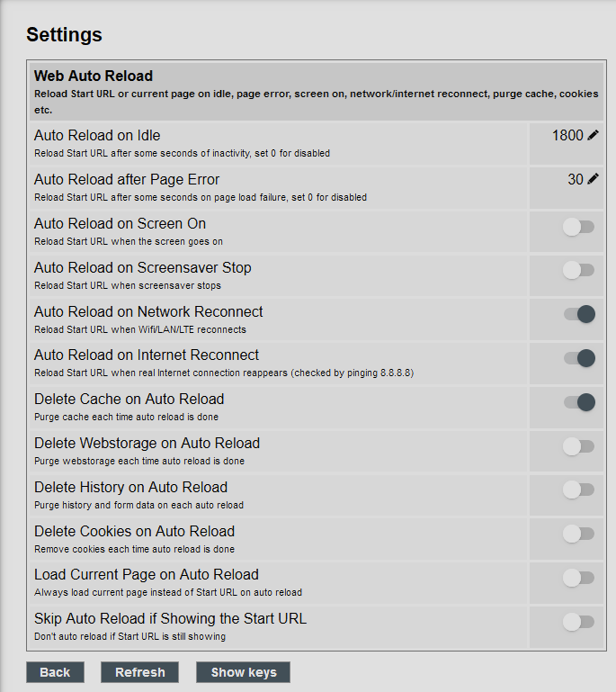
Task: Toggle Delete History on Auto Reload
Action: point(578,490)
